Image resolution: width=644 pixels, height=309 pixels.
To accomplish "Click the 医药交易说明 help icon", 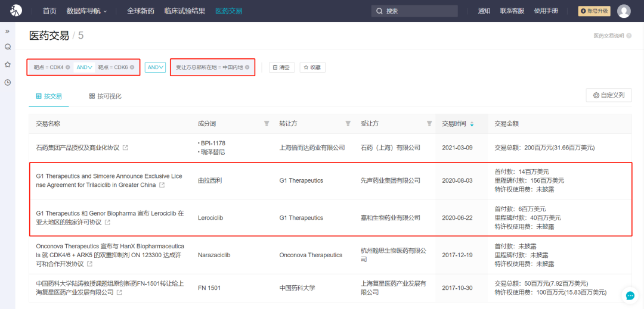I will (x=628, y=36).
